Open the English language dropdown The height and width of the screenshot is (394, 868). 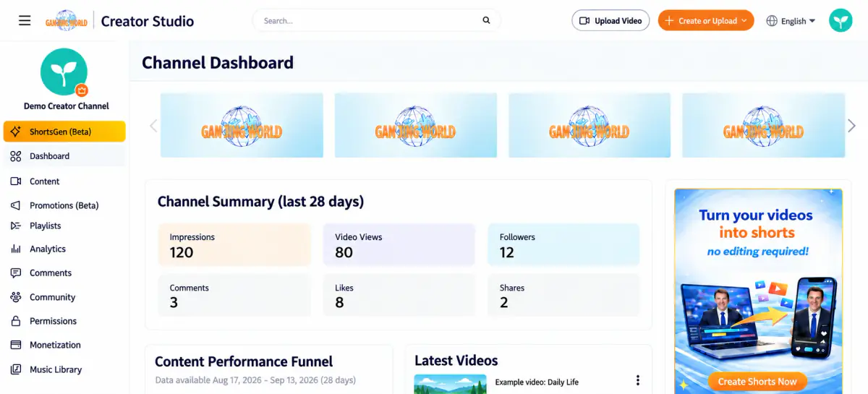tap(791, 21)
